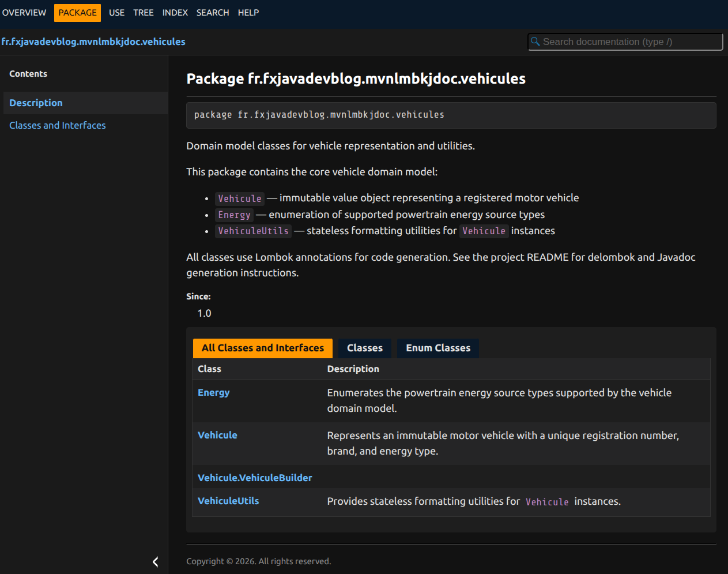728x574 pixels.
Task: Click the version value 1.0
Action: pyautogui.click(x=204, y=313)
